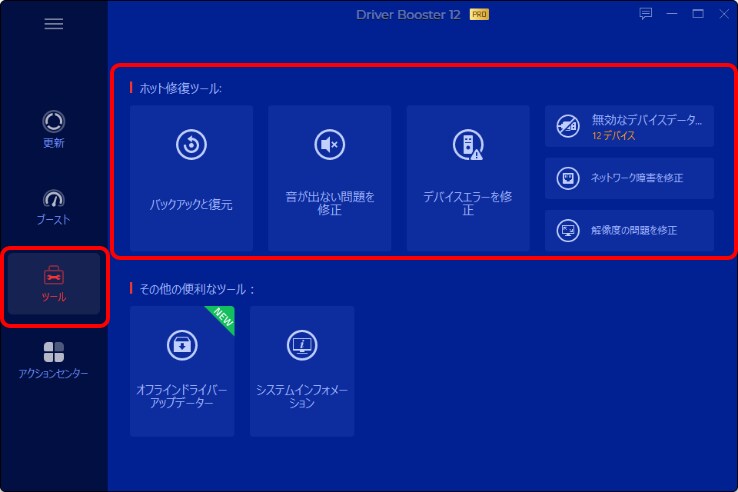
Task: Switch to the 更新 tab label
Action: click(x=54, y=143)
